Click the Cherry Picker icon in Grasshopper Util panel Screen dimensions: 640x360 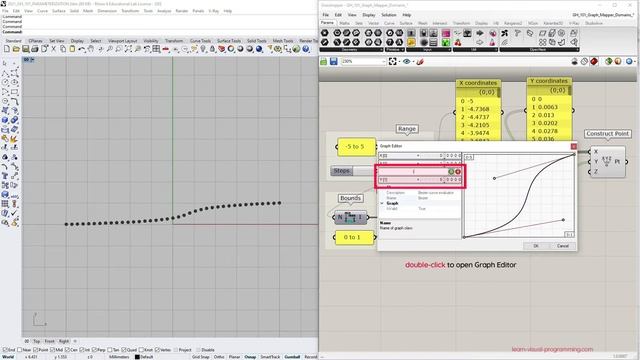point(458,42)
